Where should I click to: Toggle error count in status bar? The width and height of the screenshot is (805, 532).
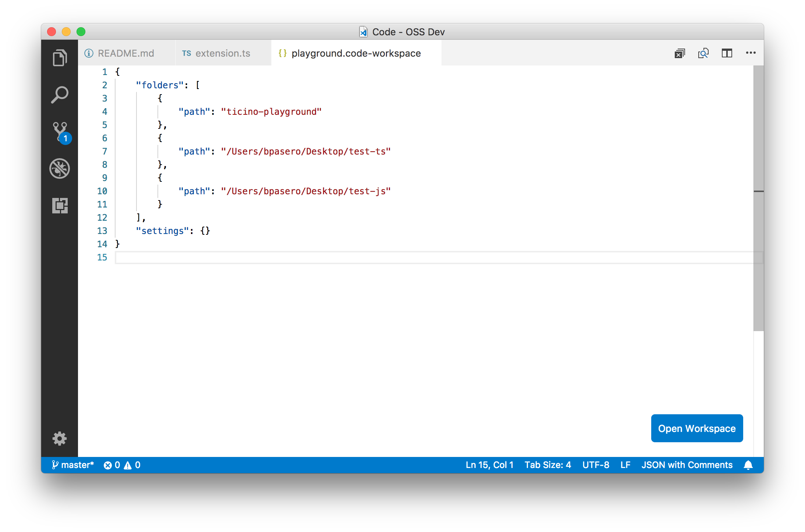(113, 465)
